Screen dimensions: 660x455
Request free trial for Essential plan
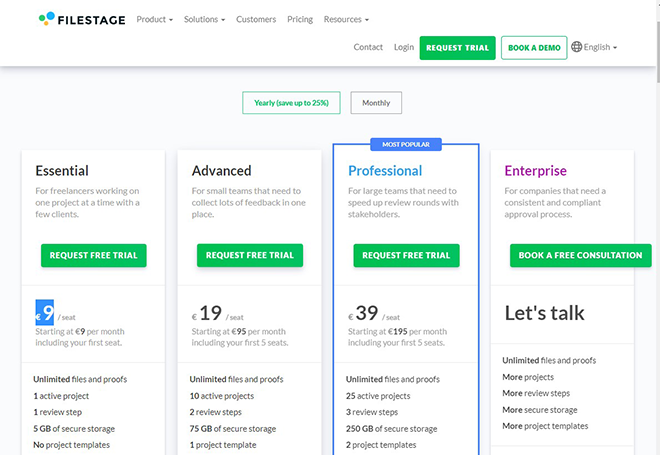point(93,255)
